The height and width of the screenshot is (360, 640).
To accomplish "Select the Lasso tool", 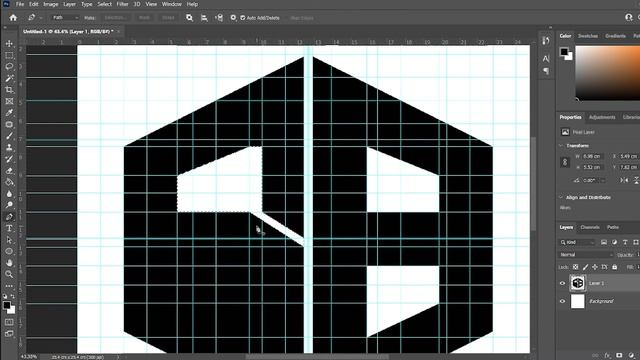I will pyautogui.click(x=9, y=67).
